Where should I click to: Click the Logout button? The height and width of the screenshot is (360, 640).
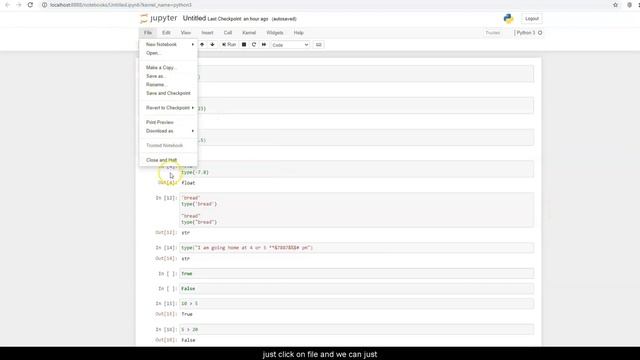[x=531, y=19]
